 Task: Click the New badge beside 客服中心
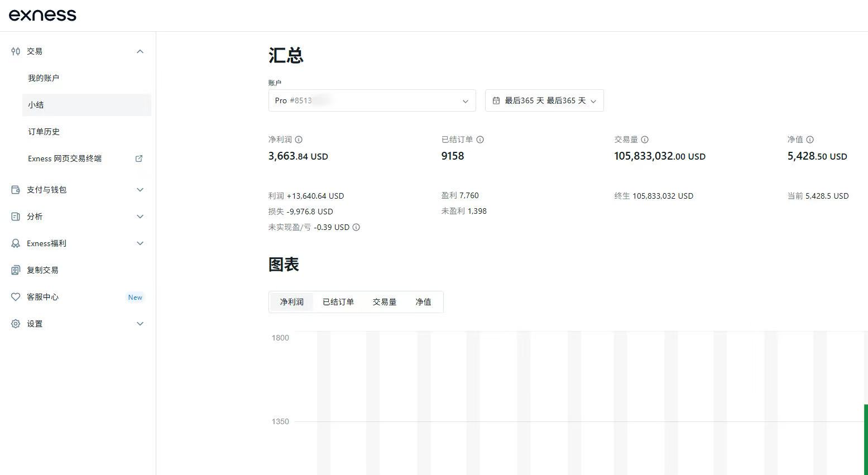click(x=135, y=298)
